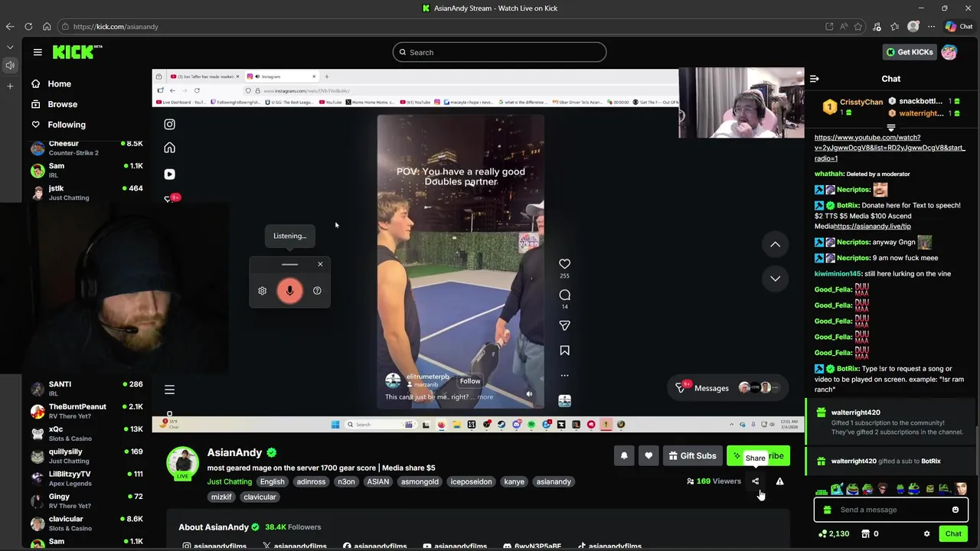Image resolution: width=980 pixels, height=551 pixels.
Task: Collapse the chat panel
Action: (x=815, y=79)
